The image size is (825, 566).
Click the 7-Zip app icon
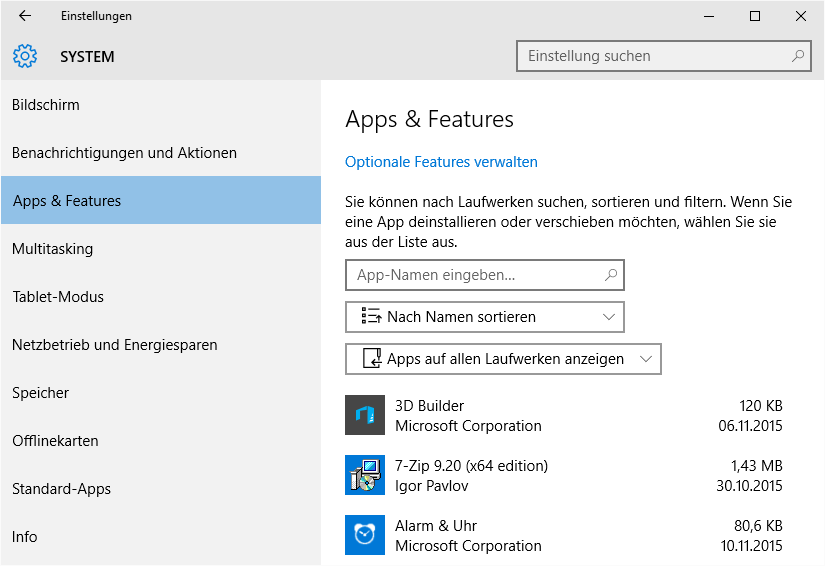(365, 475)
